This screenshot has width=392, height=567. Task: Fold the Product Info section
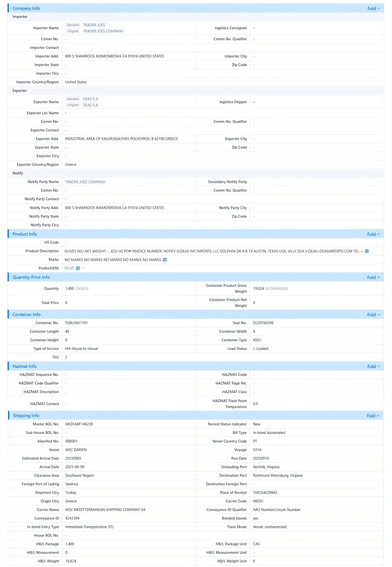coord(374,234)
